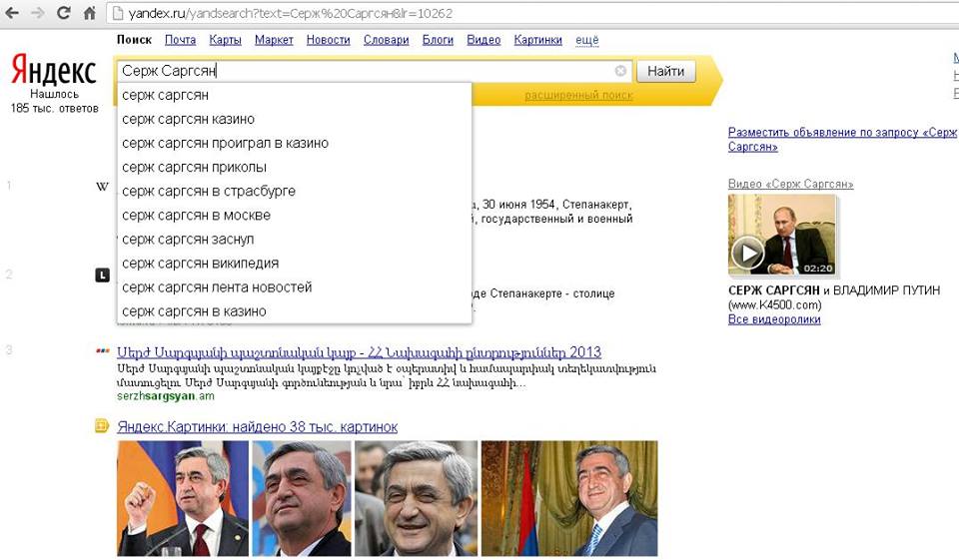This screenshot has height=560, width=959.
Task: Reload the current page
Action: click(x=64, y=14)
